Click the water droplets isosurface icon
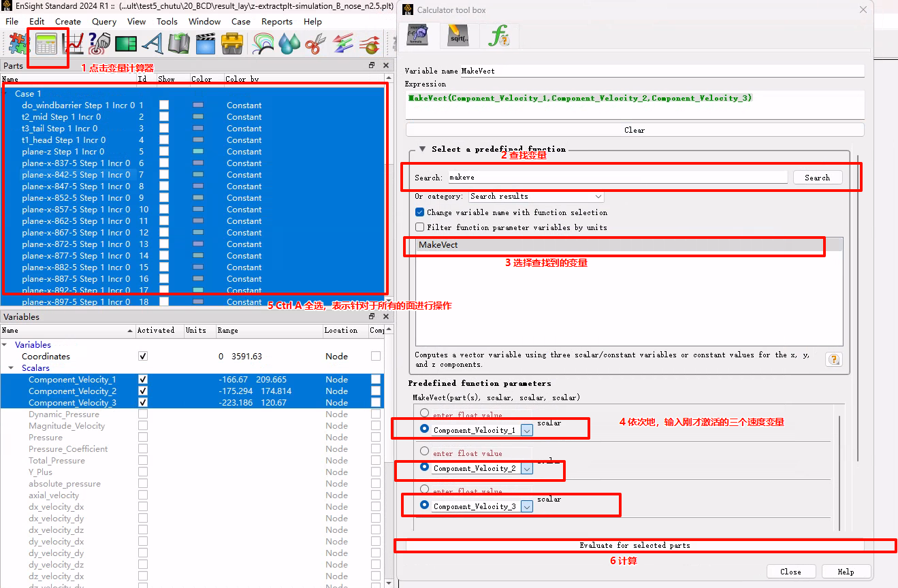Viewport: 898px width, 588px height. coord(289,44)
